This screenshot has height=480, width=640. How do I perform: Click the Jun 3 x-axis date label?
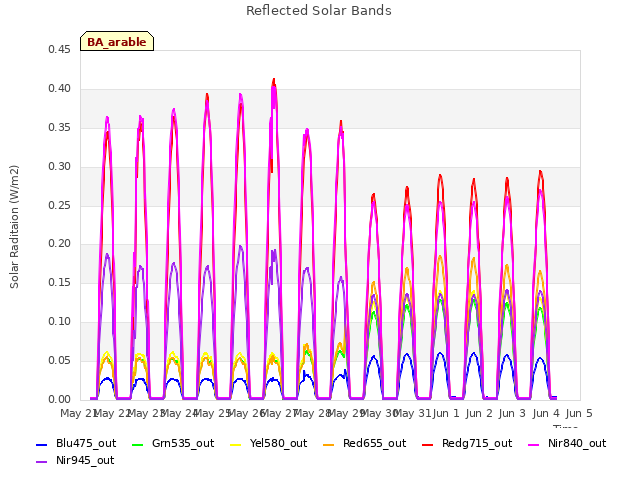(513, 413)
